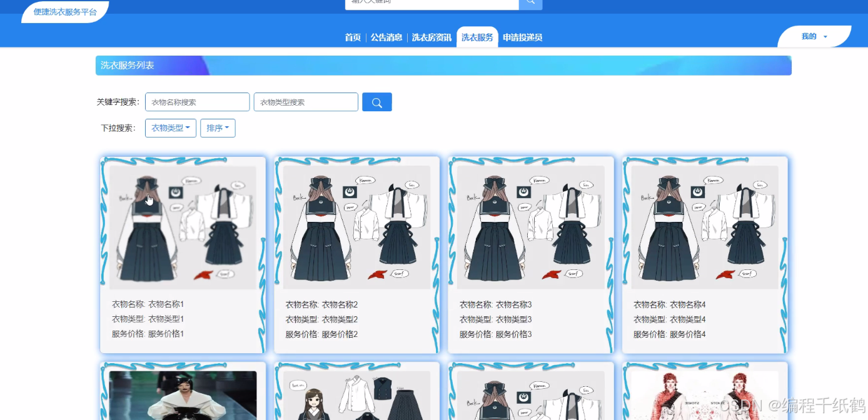Open the 衣物类型 dropdown filter

click(x=171, y=128)
